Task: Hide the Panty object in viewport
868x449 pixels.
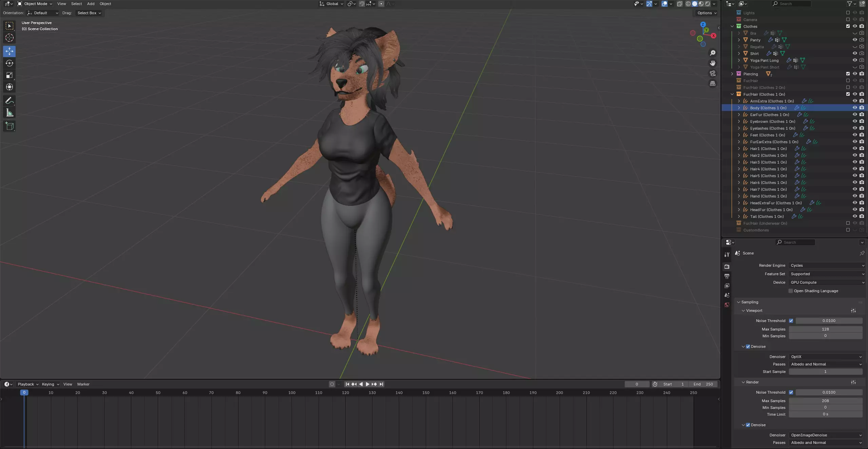Action: pyautogui.click(x=855, y=40)
